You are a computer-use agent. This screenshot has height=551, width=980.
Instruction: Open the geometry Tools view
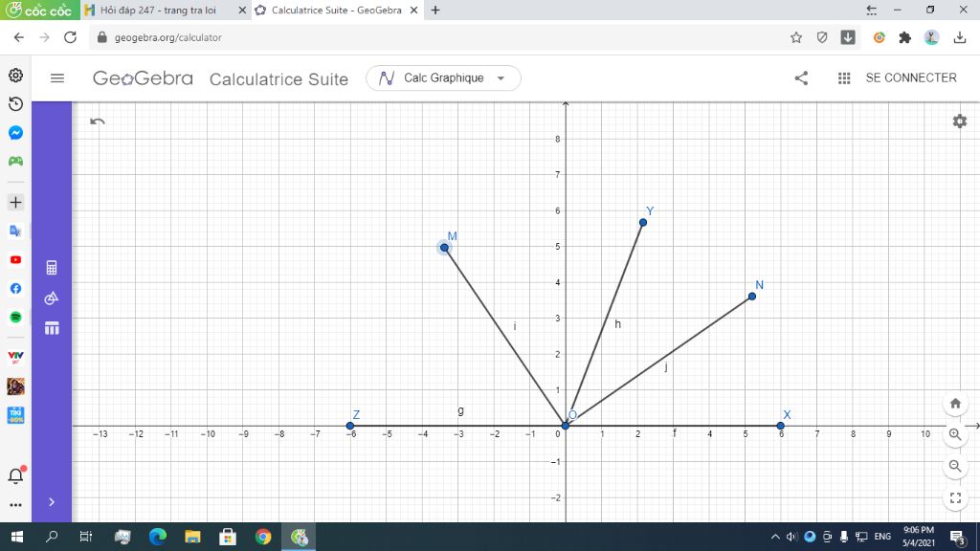click(x=52, y=298)
